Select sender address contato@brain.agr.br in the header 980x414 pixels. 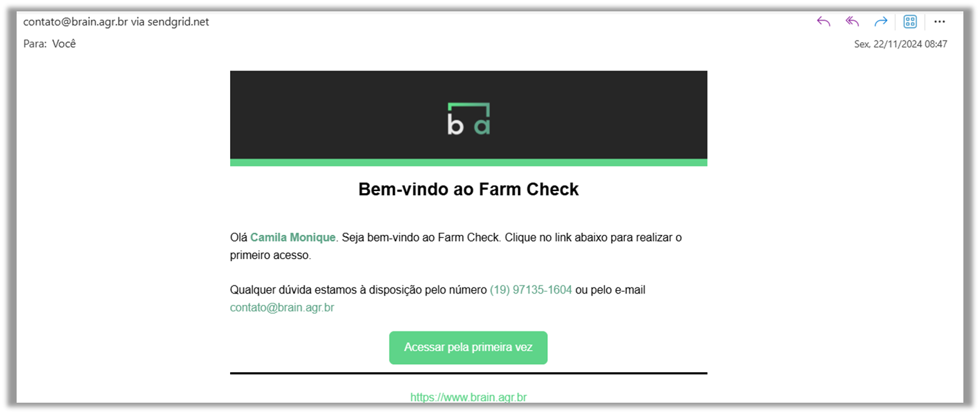click(x=75, y=21)
